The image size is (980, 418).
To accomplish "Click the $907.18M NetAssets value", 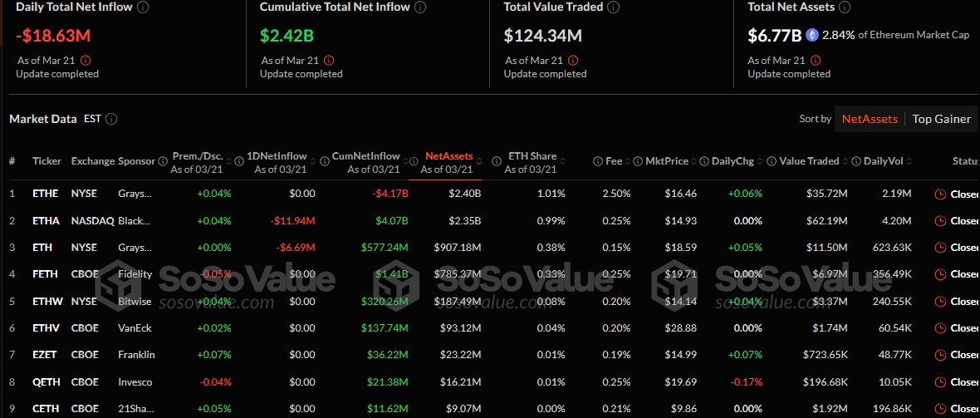I will [458, 248].
